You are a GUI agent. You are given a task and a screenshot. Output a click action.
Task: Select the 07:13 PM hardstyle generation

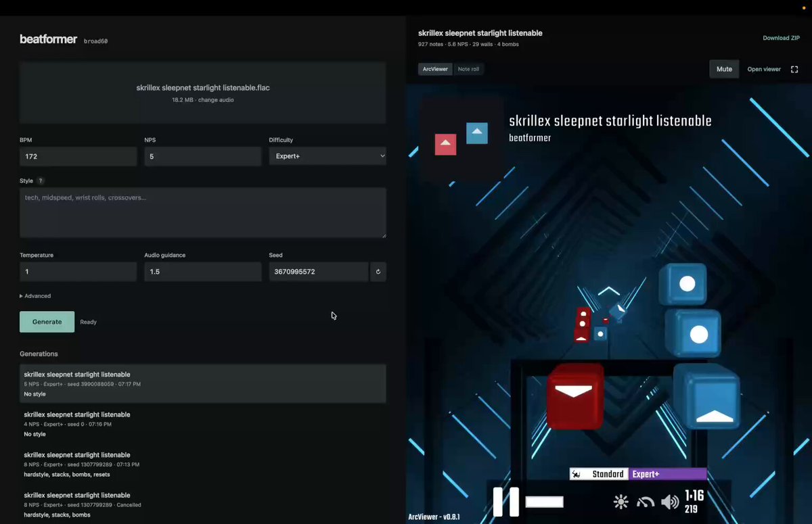203,465
